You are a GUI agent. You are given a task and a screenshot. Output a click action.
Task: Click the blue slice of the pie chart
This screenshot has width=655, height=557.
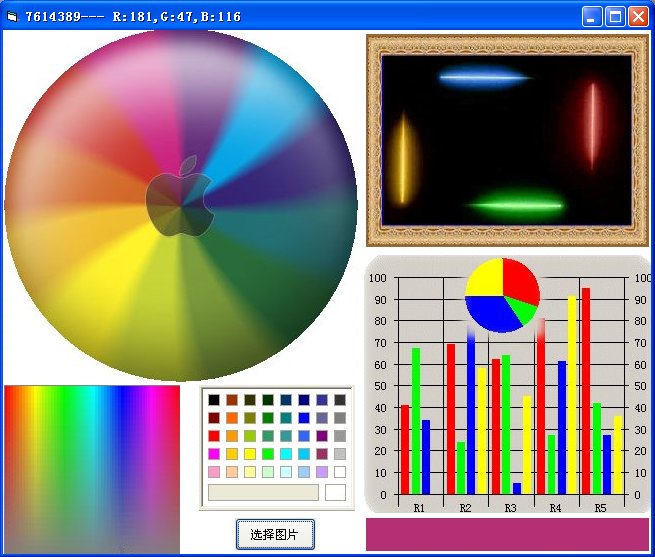click(491, 313)
